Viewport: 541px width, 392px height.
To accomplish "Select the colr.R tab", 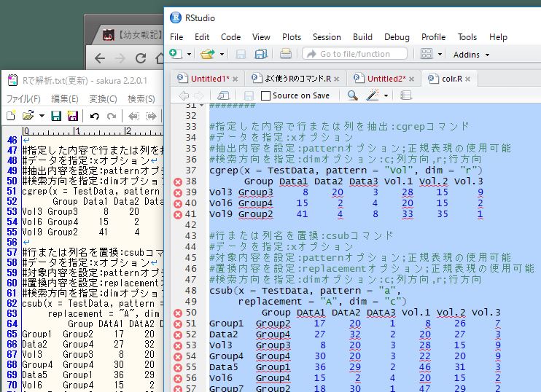I will pos(451,79).
